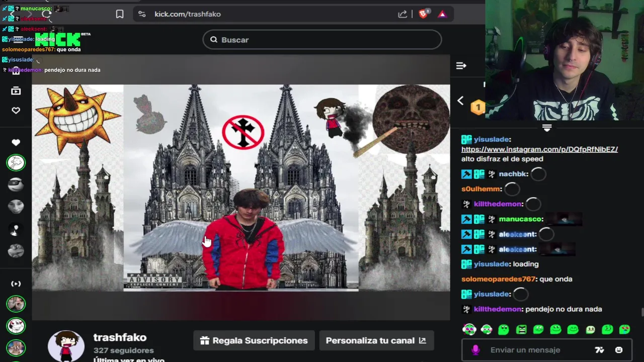
Task: Click the kick.com/trashfako address bar
Action: coord(293,14)
